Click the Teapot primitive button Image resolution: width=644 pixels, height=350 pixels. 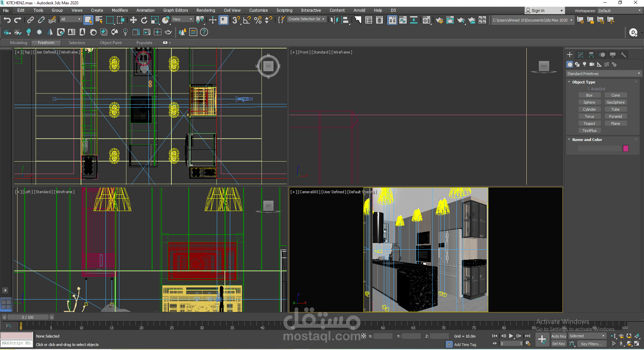click(x=589, y=124)
